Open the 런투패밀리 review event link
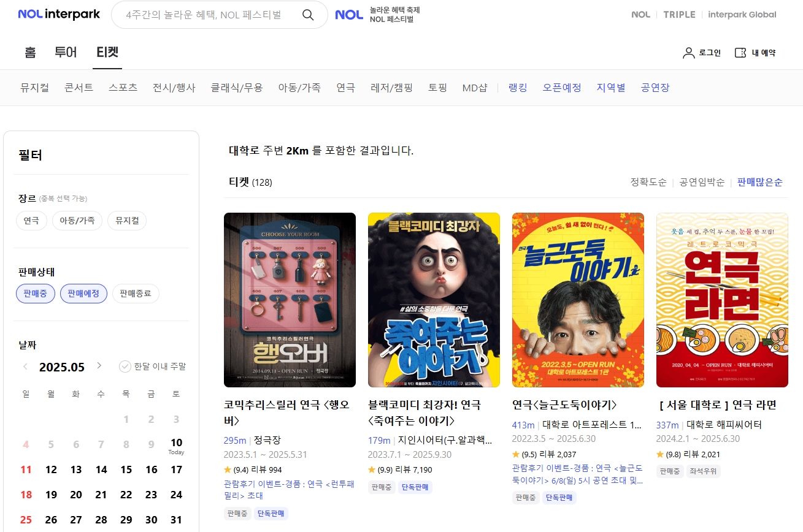 point(289,489)
